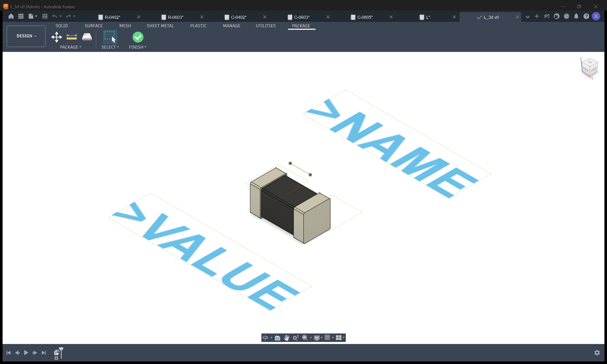Select the Zoom Window fit tool

pyautogui.click(x=305, y=338)
